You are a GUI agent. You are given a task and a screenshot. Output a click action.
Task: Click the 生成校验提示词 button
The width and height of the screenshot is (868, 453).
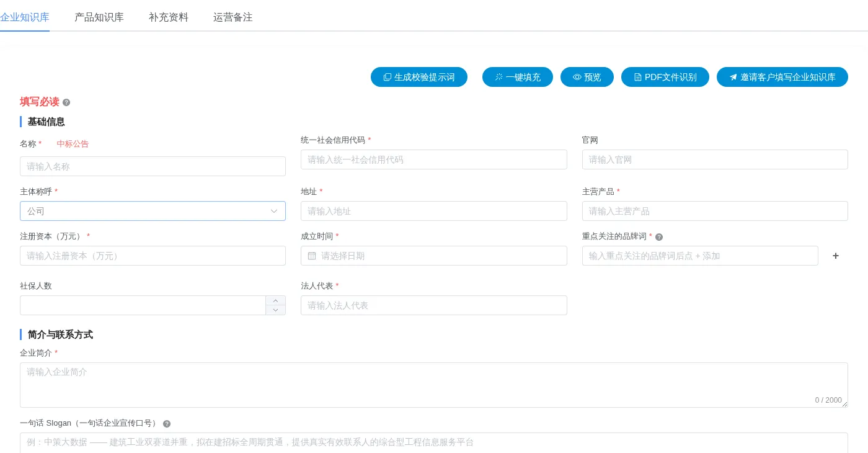click(x=419, y=77)
